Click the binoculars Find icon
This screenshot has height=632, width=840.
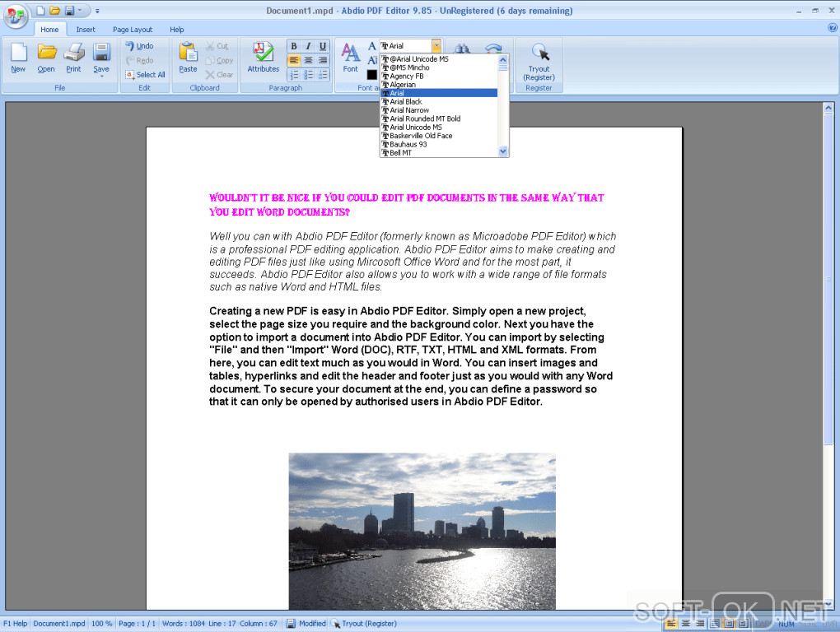pyautogui.click(x=462, y=49)
